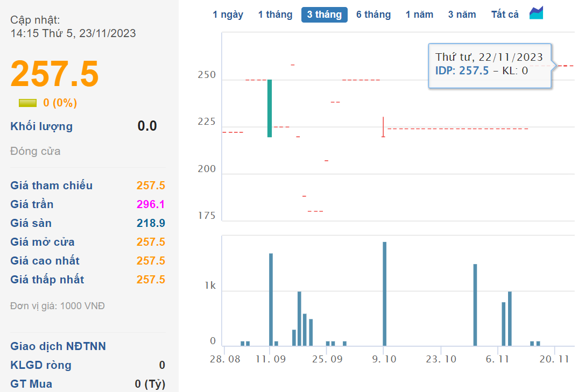Screen dimensions: 585x392
Task: Click the active 3 tháng tab
Action: [x=324, y=15]
